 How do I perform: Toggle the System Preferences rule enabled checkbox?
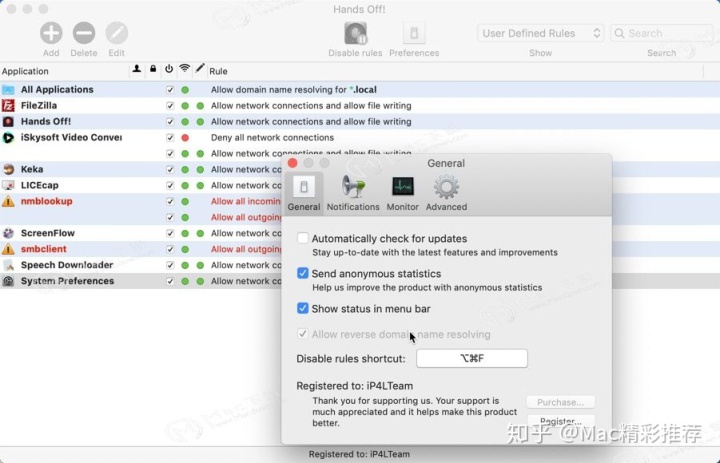pyautogui.click(x=170, y=281)
